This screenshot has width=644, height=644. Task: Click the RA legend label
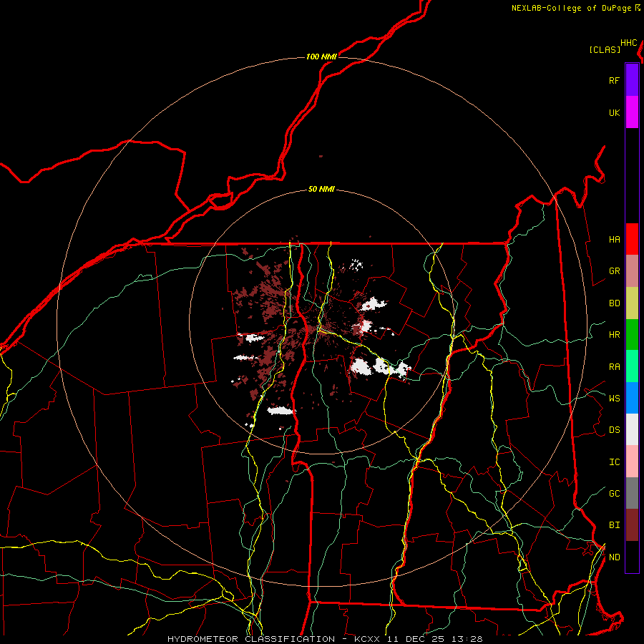click(x=614, y=367)
